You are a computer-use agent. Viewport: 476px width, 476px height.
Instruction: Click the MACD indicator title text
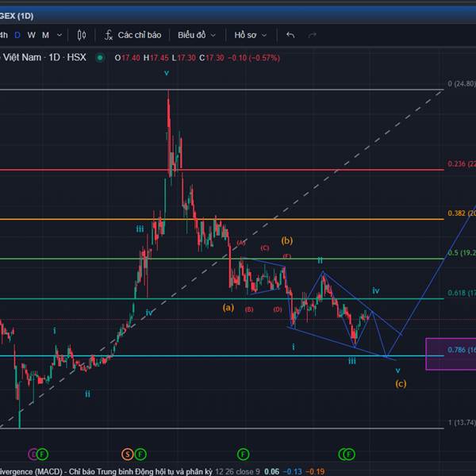[x=106, y=472]
